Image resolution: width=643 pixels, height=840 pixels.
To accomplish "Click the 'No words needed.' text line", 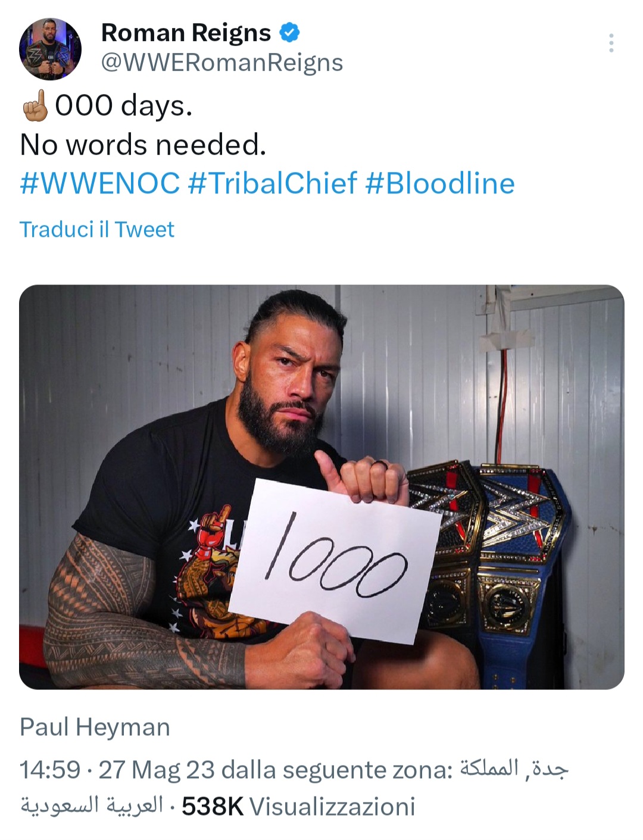I will click(x=143, y=145).
